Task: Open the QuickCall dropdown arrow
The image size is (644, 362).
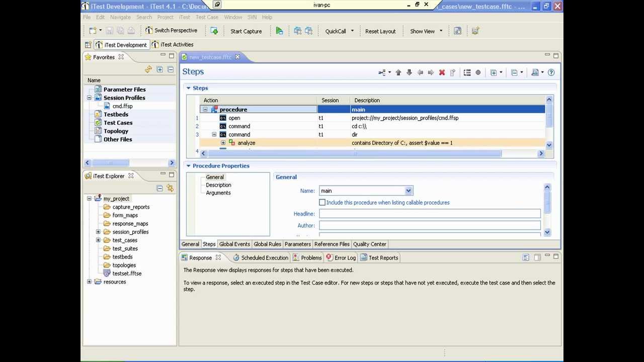Action: coord(352,31)
